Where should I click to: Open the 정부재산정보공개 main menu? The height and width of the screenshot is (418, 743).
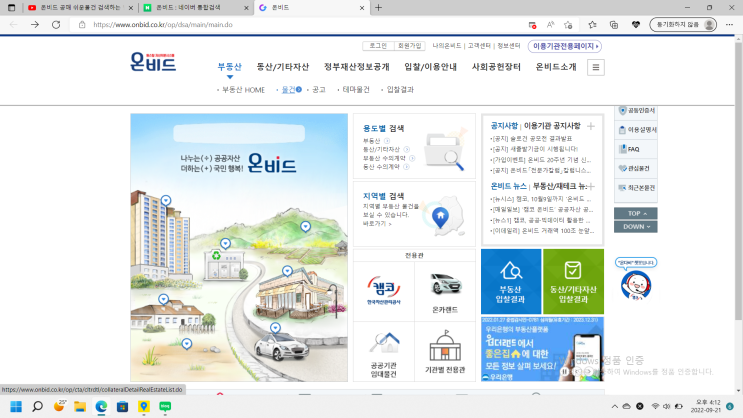[356, 67]
